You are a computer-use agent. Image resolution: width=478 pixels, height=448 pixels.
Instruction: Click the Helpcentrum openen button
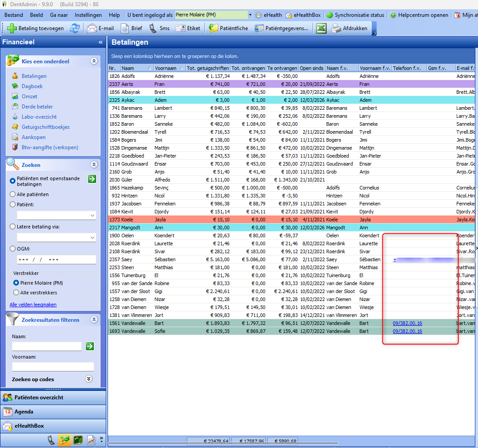tap(419, 15)
